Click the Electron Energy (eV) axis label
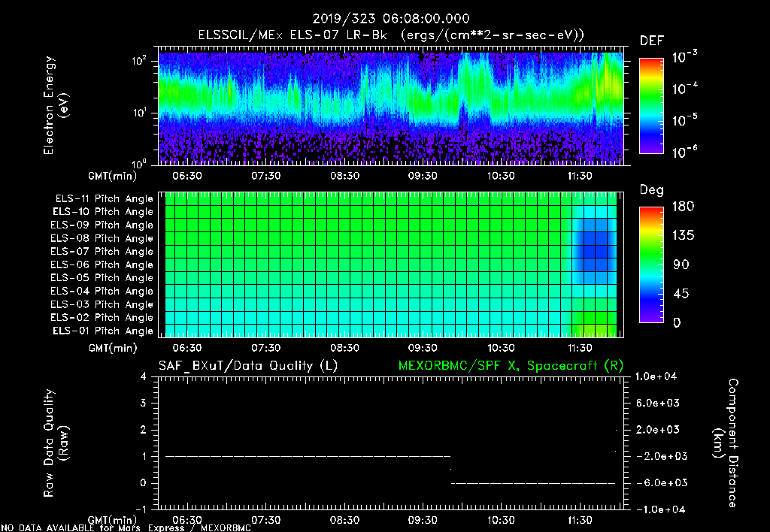 point(56,105)
